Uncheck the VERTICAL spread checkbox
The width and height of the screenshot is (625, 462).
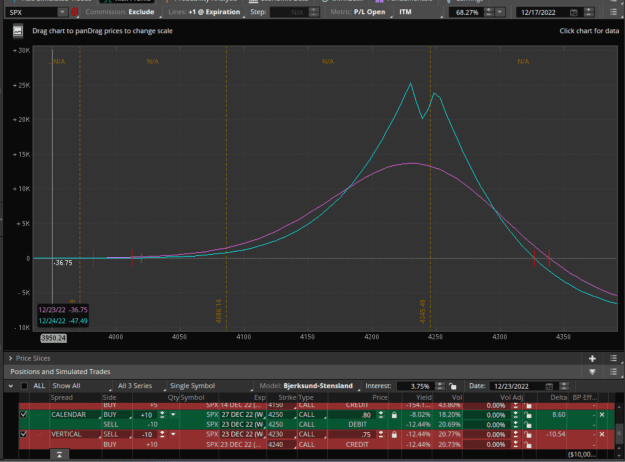click(24, 434)
